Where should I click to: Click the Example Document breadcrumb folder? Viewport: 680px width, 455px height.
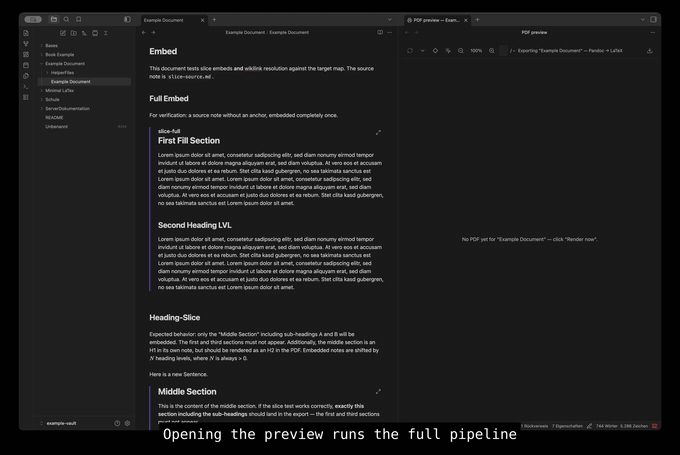[245, 33]
